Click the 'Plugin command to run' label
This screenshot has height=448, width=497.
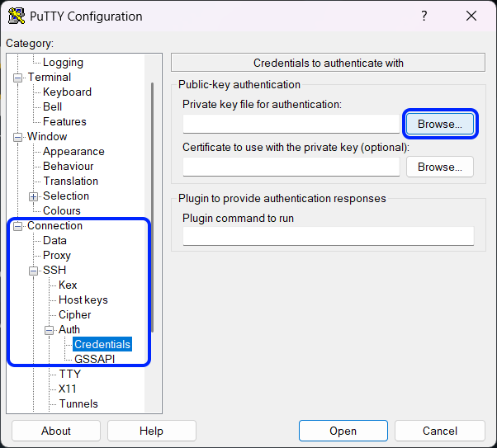[238, 219]
